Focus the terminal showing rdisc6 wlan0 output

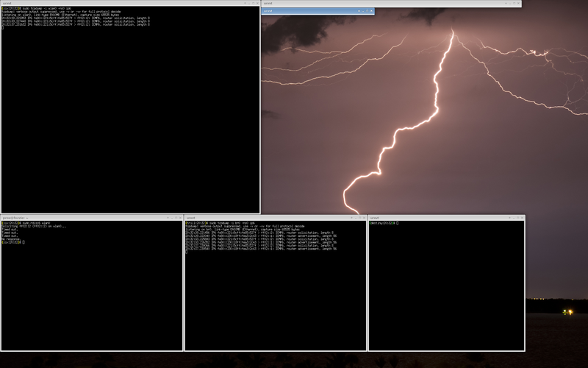pos(91,294)
